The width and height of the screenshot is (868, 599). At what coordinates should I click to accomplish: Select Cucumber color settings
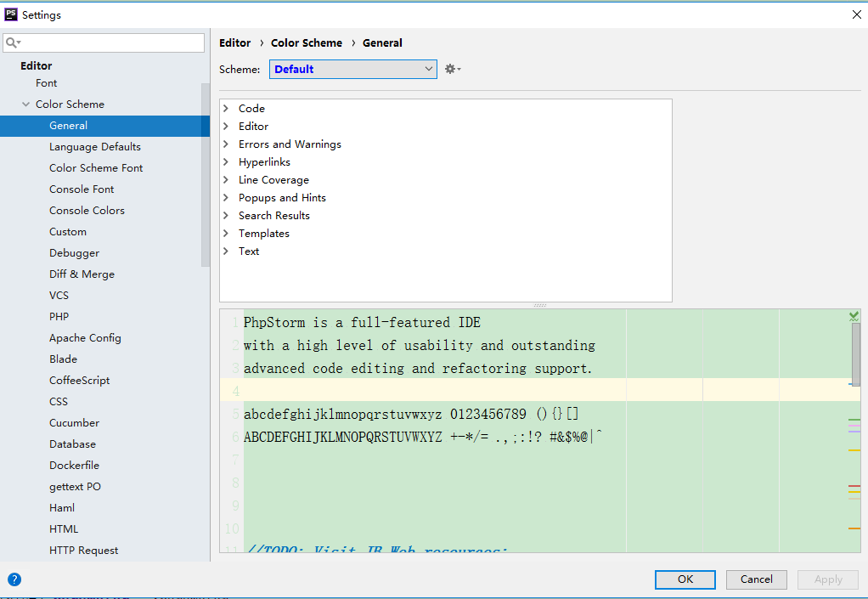74,423
